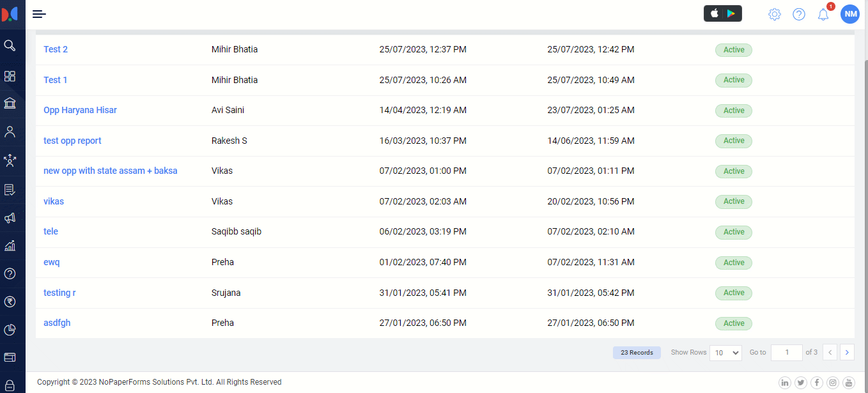The width and height of the screenshot is (868, 393).
Task: Click the rupee payments icon in sidebar
Action: (x=10, y=302)
